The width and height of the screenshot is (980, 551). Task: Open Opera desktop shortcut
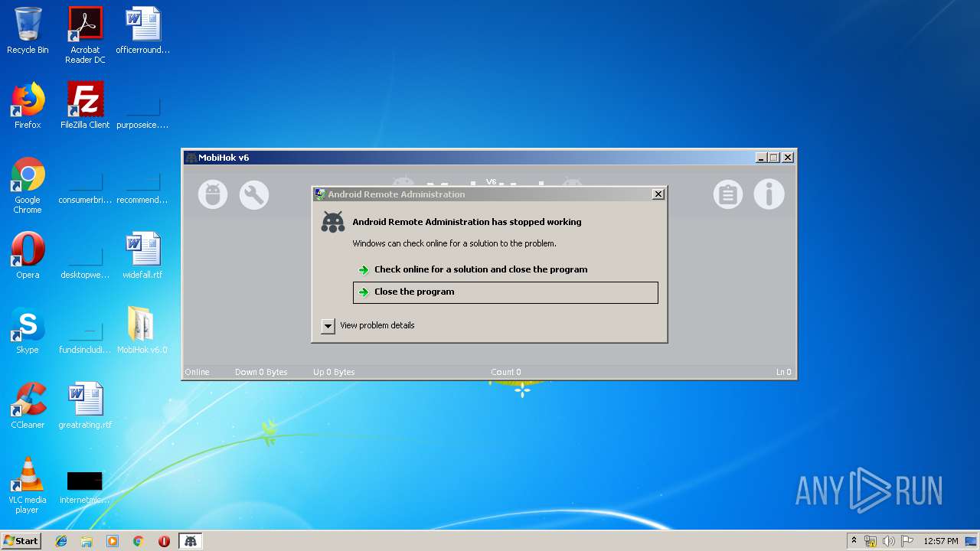[28, 256]
